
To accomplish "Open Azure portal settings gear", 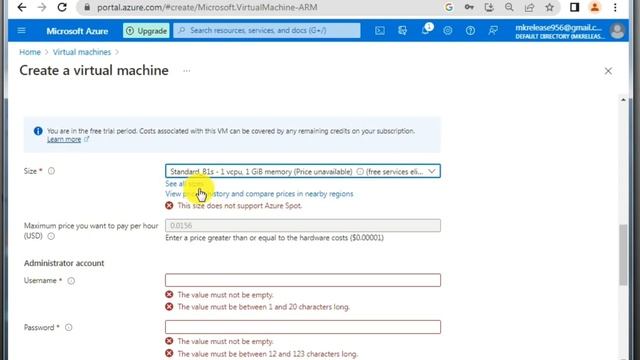I will pyautogui.click(x=448, y=31).
